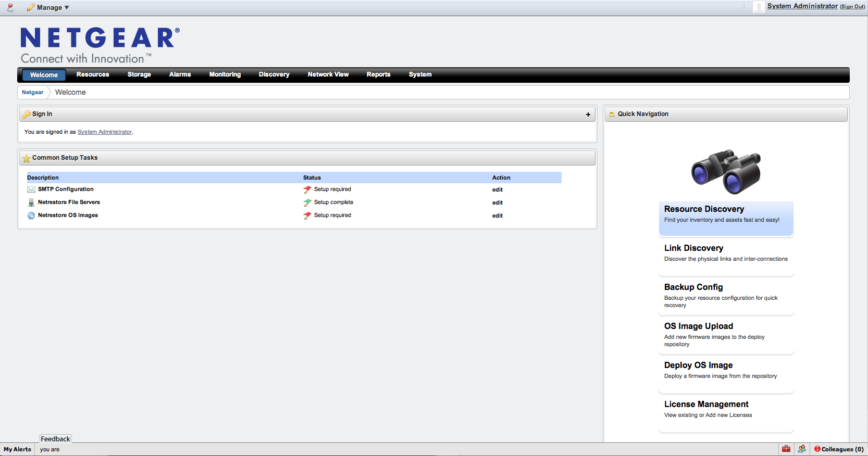
Task: Go to the Monitoring tab
Action: pyautogui.click(x=225, y=74)
